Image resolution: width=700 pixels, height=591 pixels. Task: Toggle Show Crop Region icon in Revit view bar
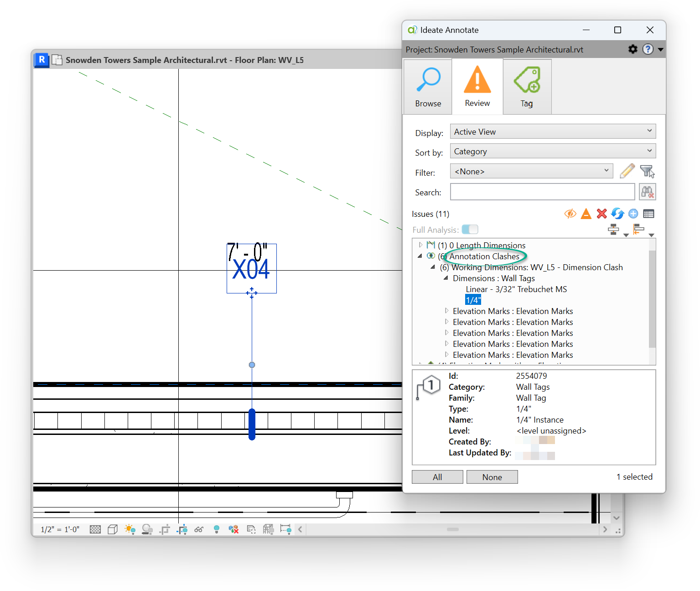tap(182, 529)
